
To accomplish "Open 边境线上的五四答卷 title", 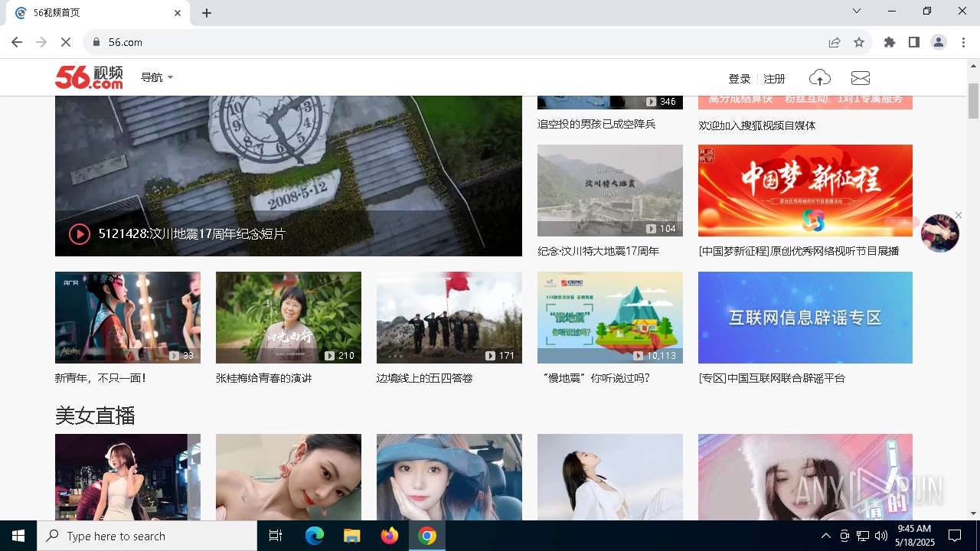I will pyautogui.click(x=425, y=378).
